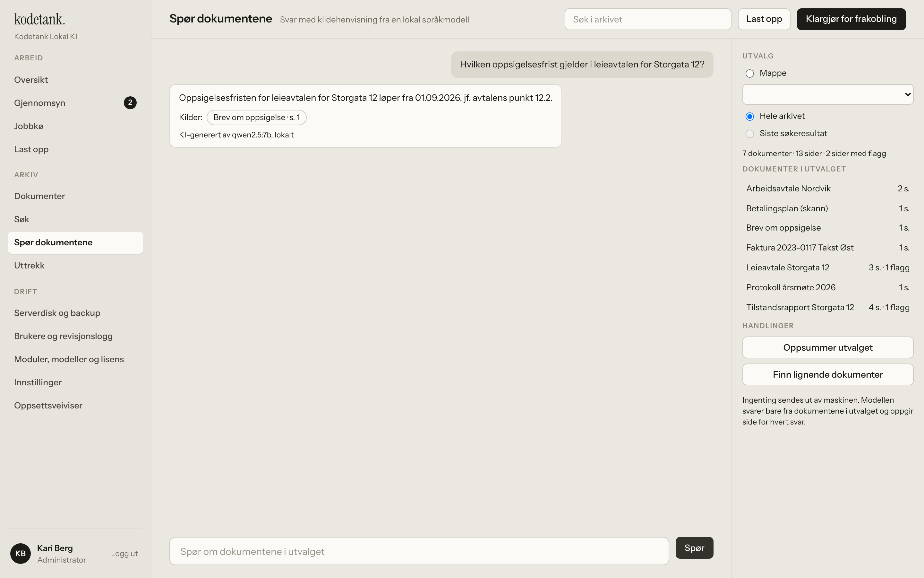Launch the Oppsettsveiviser
This screenshot has width=924, height=578.
tap(75, 406)
